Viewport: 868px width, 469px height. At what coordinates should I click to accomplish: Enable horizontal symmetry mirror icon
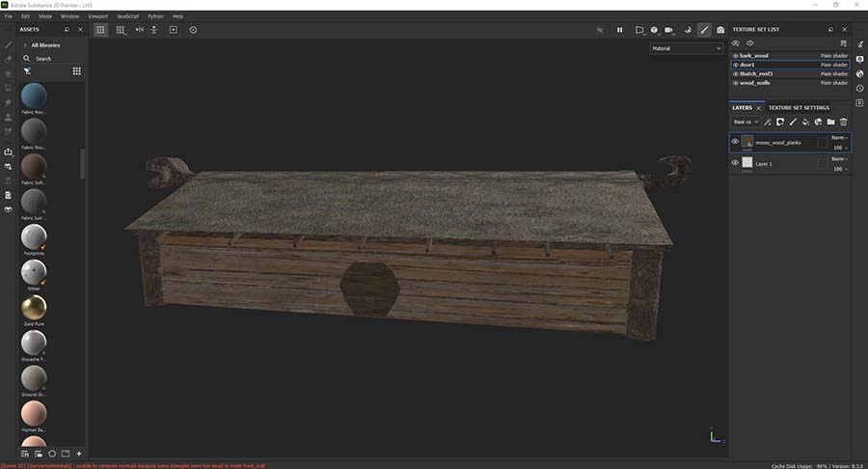[139, 30]
